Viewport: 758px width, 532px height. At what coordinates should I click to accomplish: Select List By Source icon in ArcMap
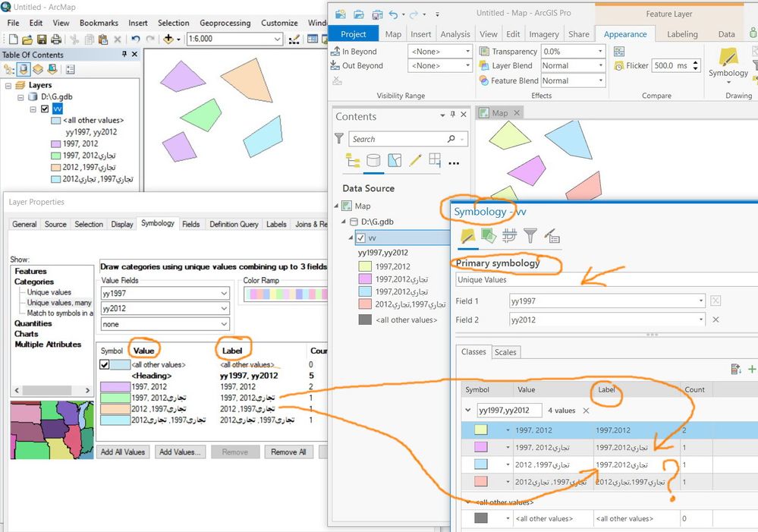pyautogui.click(x=24, y=70)
